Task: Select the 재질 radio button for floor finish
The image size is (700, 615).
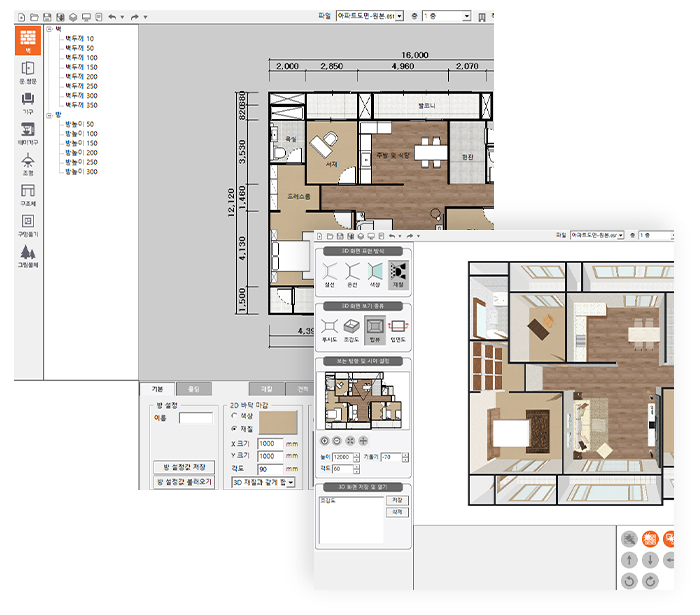Action: 234,427
